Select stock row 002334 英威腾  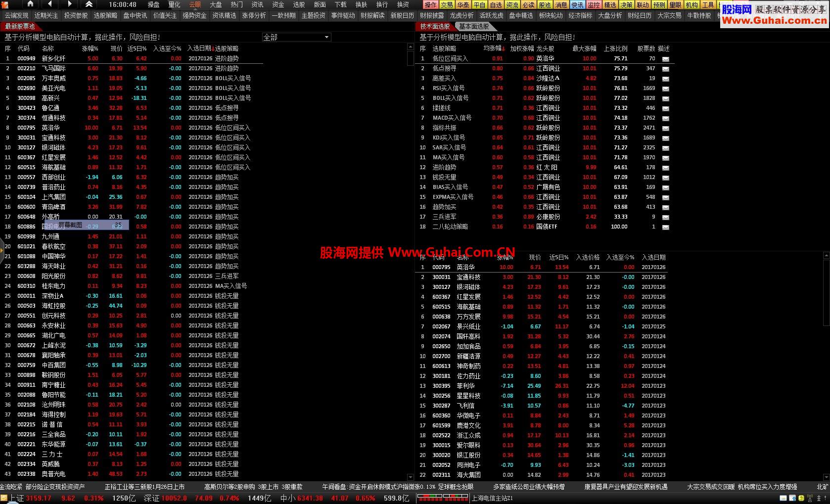click(x=131, y=464)
